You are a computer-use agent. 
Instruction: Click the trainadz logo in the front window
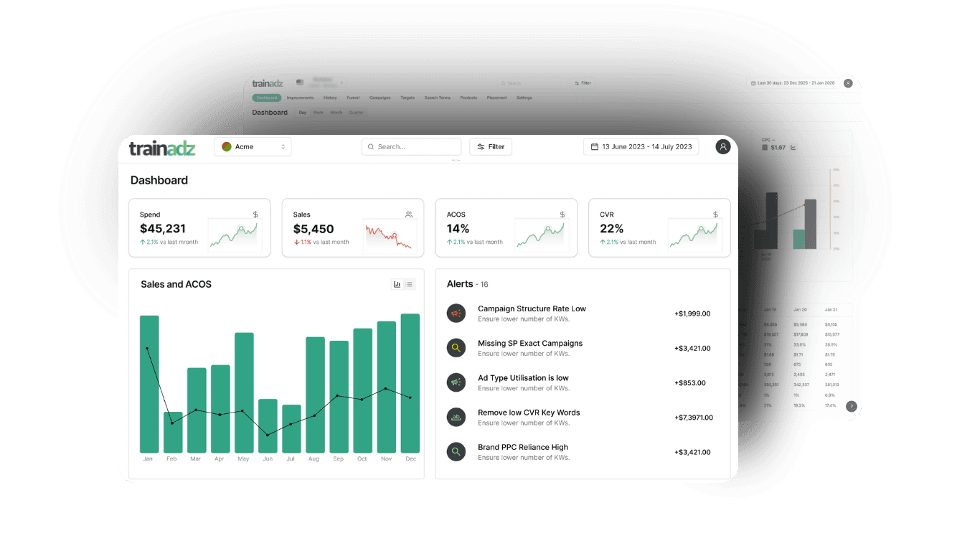click(x=162, y=148)
